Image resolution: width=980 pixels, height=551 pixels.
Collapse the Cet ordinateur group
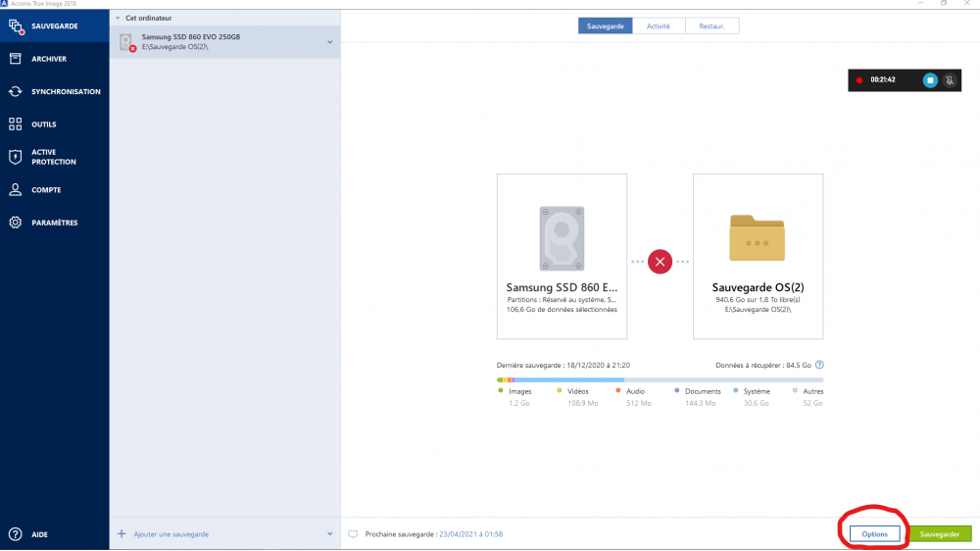tap(117, 18)
